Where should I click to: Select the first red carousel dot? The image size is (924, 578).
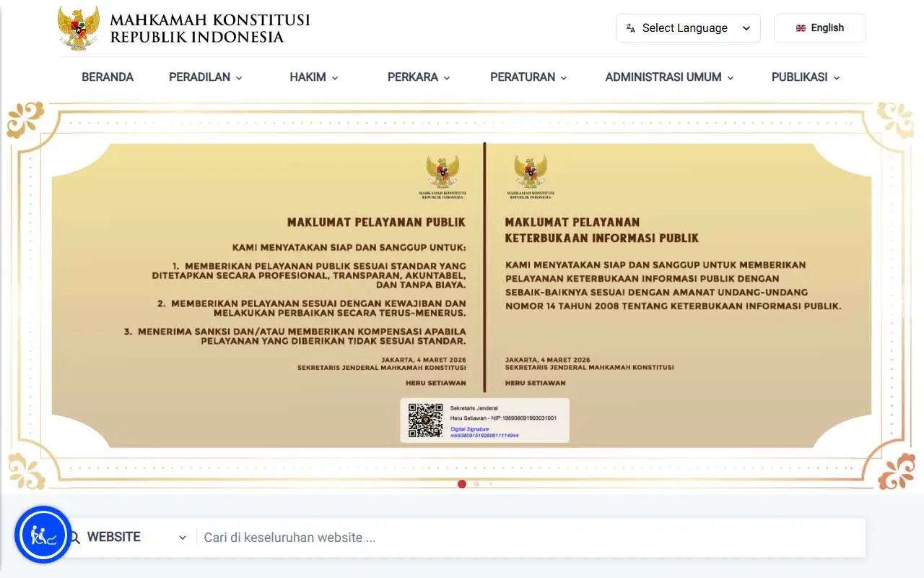point(462,484)
